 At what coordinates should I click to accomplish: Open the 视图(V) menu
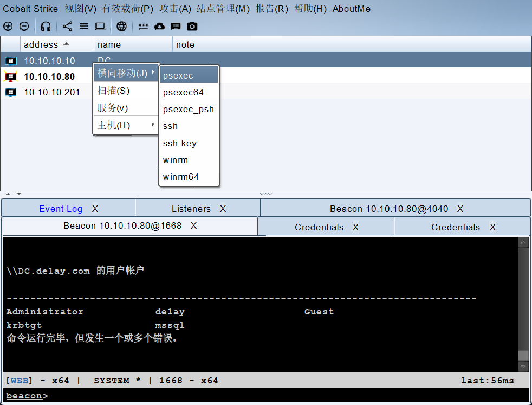81,9
